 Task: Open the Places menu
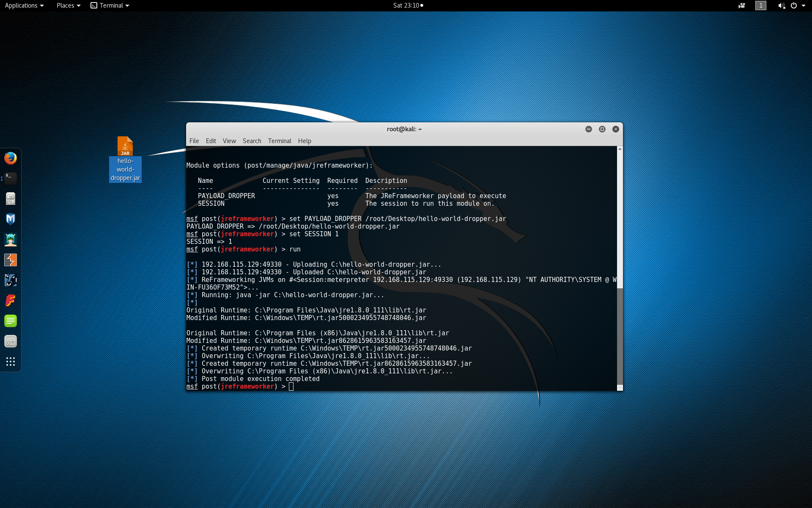[69, 6]
